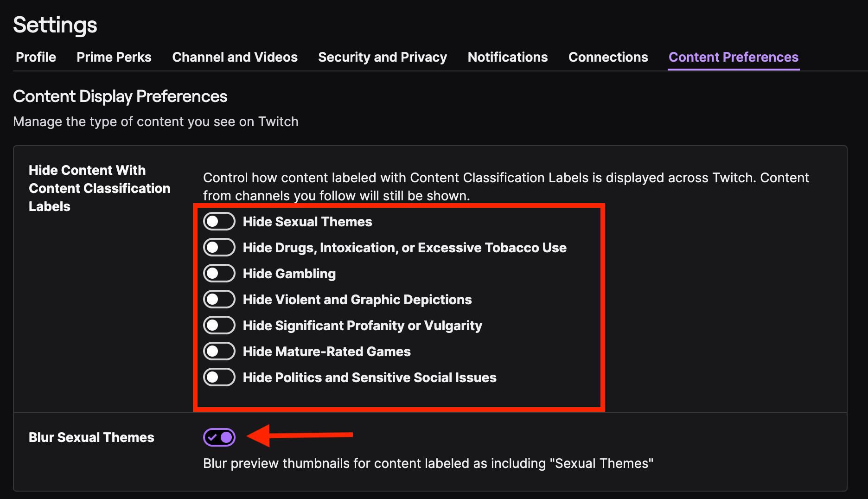Go to the Prime Perks tab
The height and width of the screenshot is (499, 868).
point(114,57)
